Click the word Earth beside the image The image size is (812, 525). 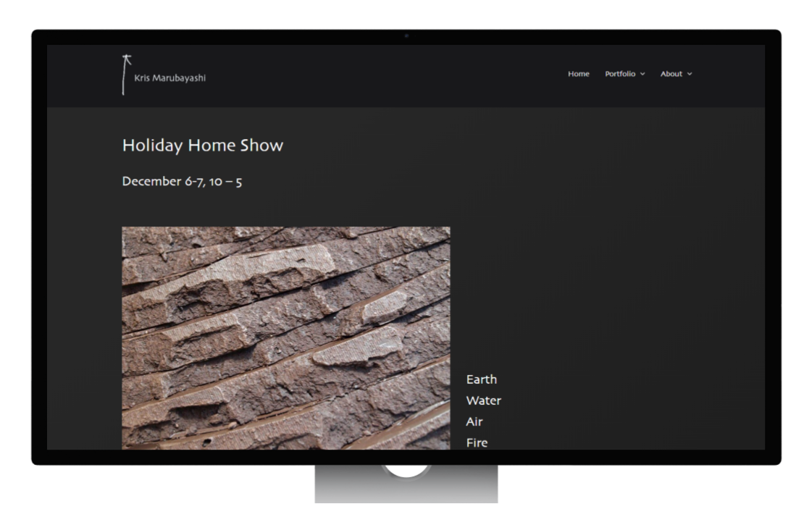481,379
